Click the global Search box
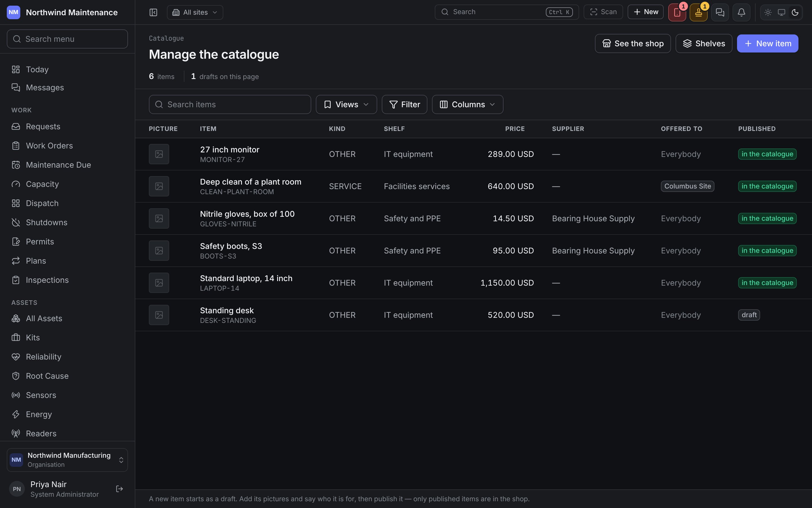Image resolution: width=812 pixels, height=508 pixels. 506,12
